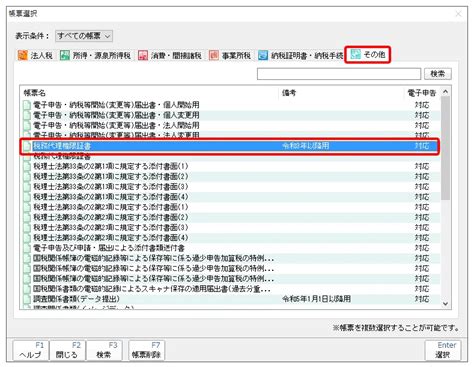This screenshot has width=474, height=367.
Task: Select row 税理士法第33条の2第2項に規定する添付書面(3)
Action: 230,227
